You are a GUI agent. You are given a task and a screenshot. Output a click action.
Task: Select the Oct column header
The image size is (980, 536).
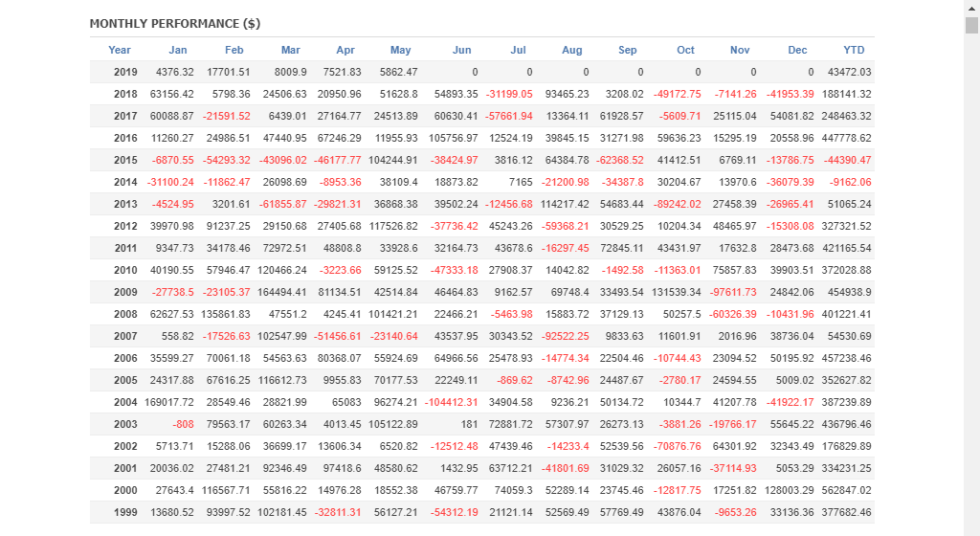(x=685, y=50)
